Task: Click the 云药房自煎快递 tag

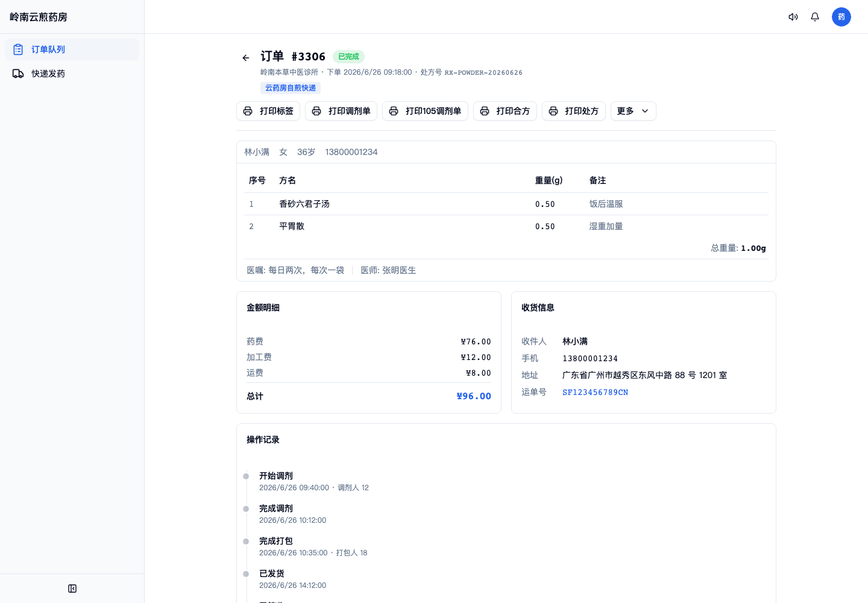Action: point(291,88)
